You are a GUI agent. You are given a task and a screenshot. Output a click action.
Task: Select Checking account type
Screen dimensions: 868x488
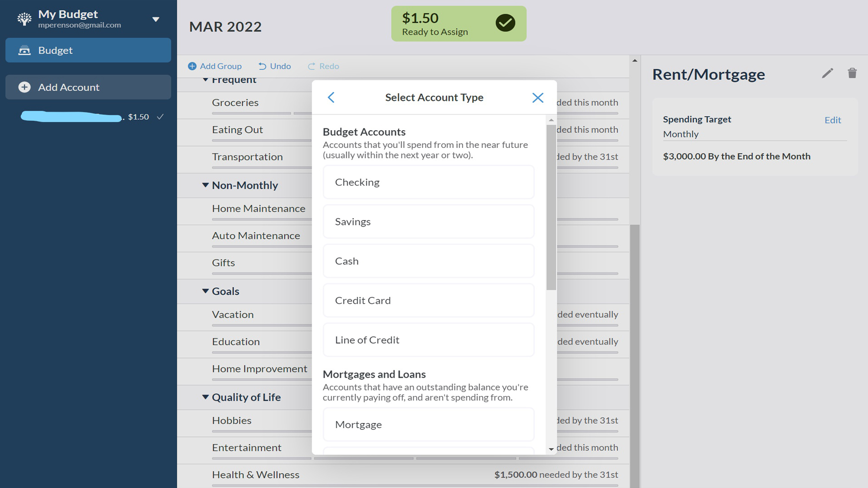pos(428,182)
